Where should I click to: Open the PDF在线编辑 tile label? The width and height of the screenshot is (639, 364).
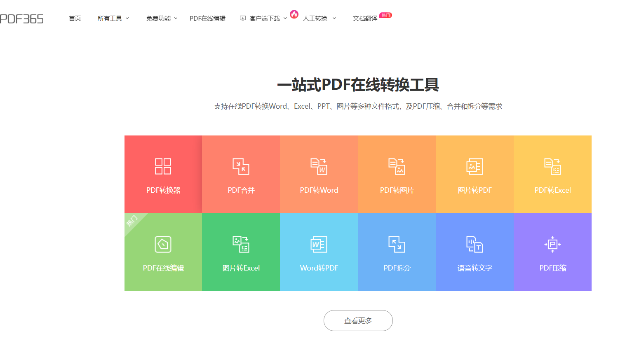tap(163, 268)
